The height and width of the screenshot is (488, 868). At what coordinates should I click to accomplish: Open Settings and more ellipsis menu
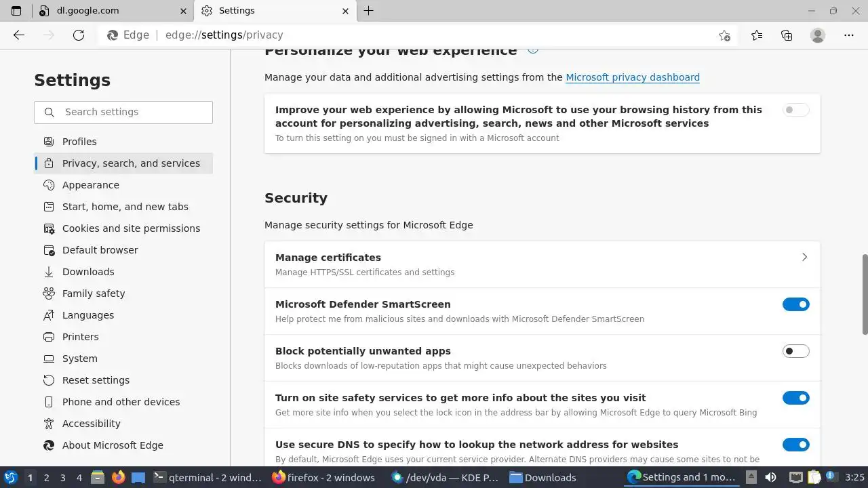[x=849, y=35]
